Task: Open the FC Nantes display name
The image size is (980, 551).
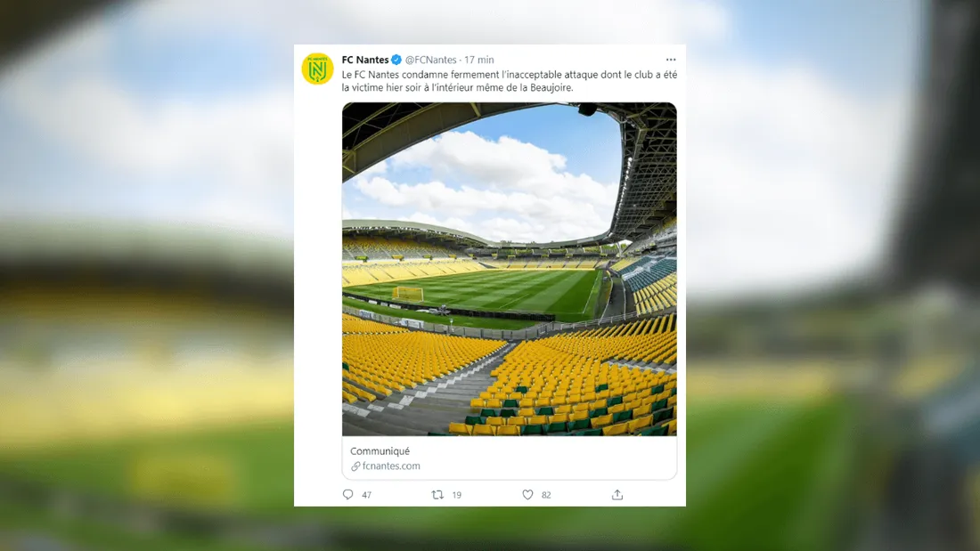Action: 365,61
